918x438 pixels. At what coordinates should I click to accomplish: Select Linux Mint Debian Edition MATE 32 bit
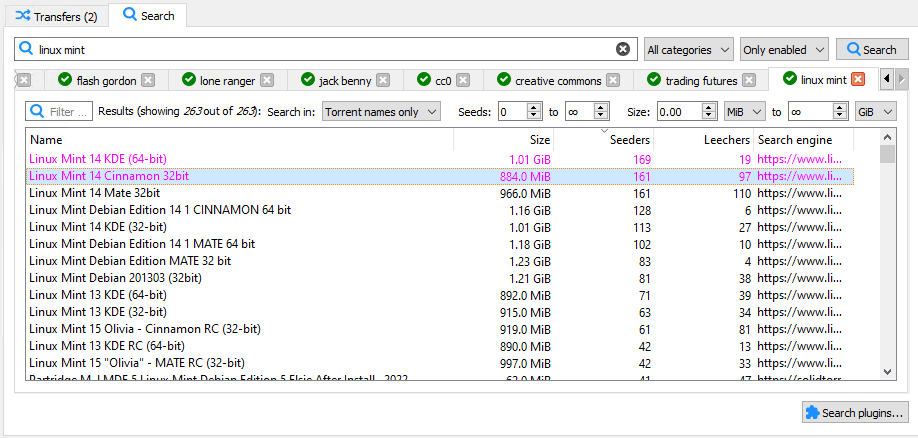point(440,261)
